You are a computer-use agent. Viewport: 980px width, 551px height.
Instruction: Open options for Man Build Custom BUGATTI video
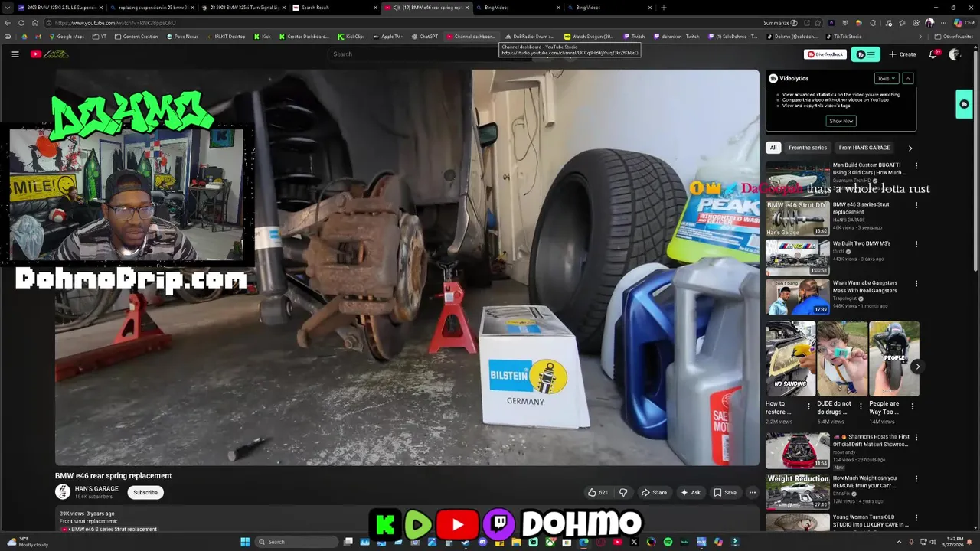[916, 165]
